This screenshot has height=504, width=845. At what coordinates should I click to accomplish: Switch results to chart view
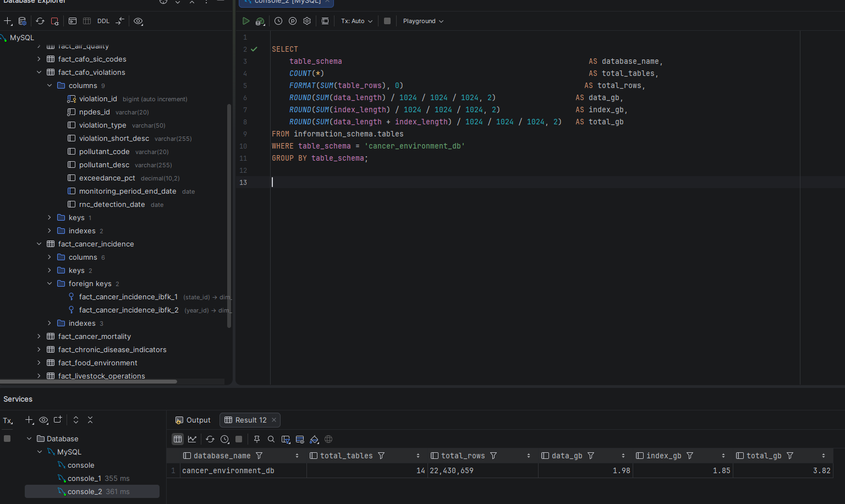tap(192, 439)
